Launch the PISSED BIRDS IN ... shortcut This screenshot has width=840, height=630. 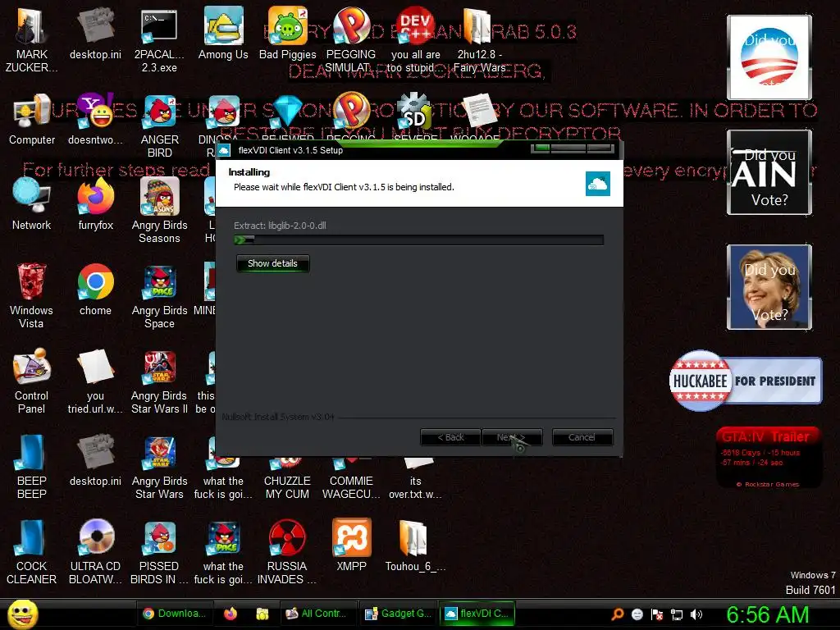coord(159,551)
